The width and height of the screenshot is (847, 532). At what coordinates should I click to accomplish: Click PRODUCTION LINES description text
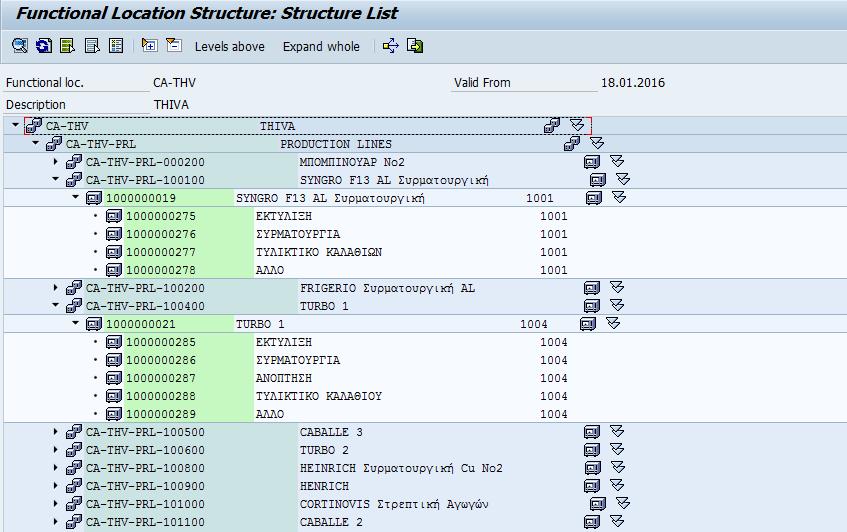point(336,144)
